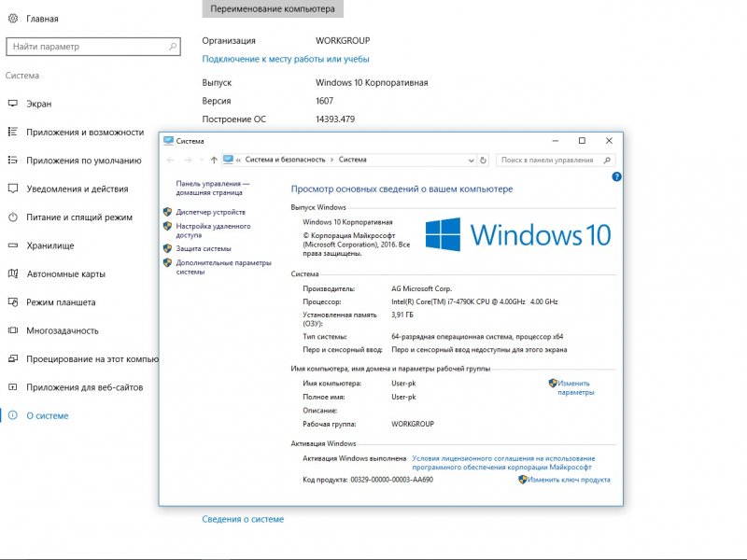Open the Приложения для веб-сайтов icon
Viewport: 747px width, 560px height.
(13, 387)
